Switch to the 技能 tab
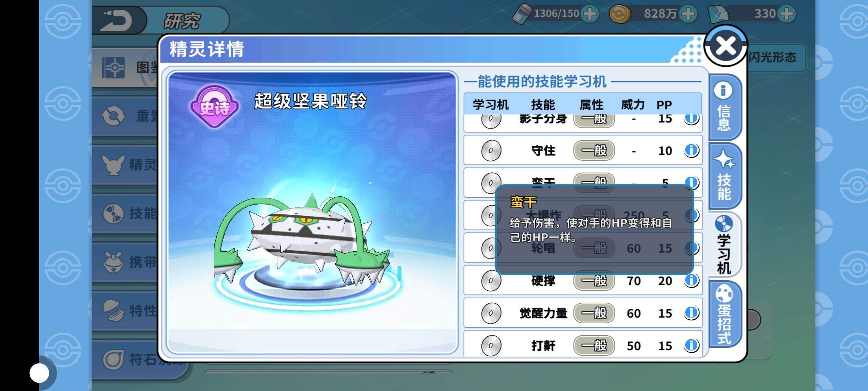This screenshot has width=868, height=391. (724, 176)
